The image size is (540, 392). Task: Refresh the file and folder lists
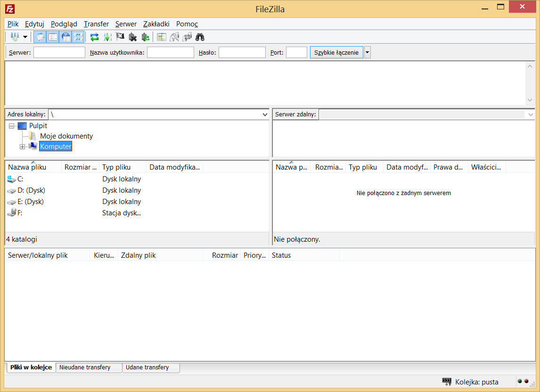[x=94, y=37]
